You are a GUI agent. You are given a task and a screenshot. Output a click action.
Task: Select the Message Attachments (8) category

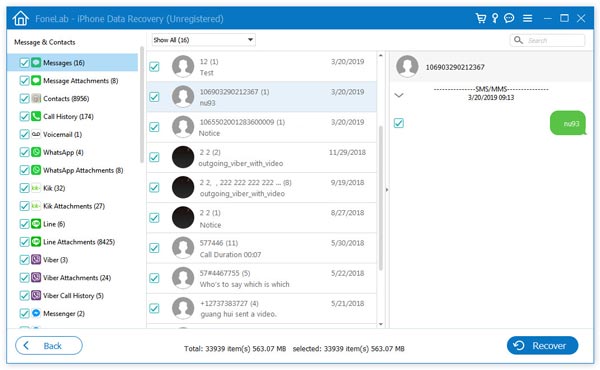pos(73,80)
